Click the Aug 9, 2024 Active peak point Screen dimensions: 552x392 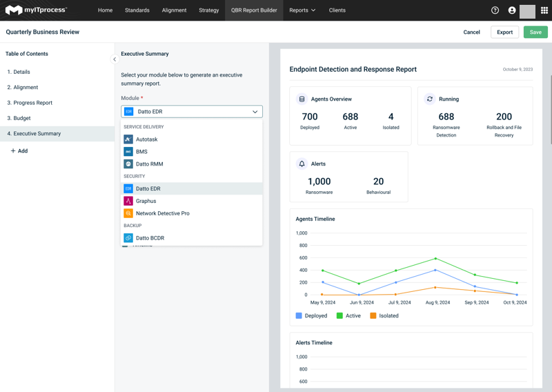[435, 259]
